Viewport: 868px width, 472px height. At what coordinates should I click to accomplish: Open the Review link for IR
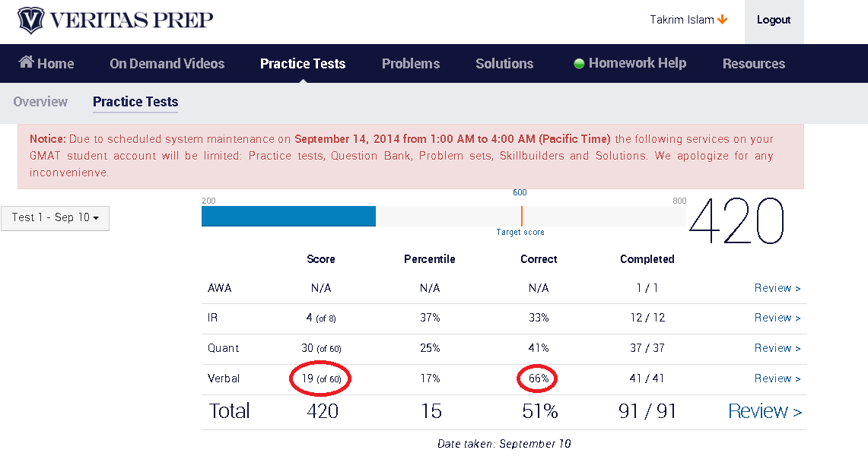[x=777, y=318]
